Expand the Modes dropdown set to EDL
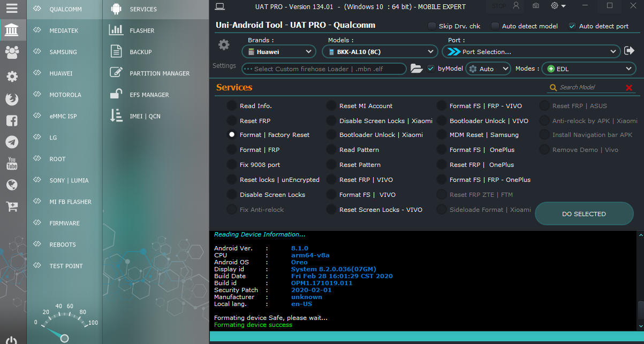 click(589, 69)
